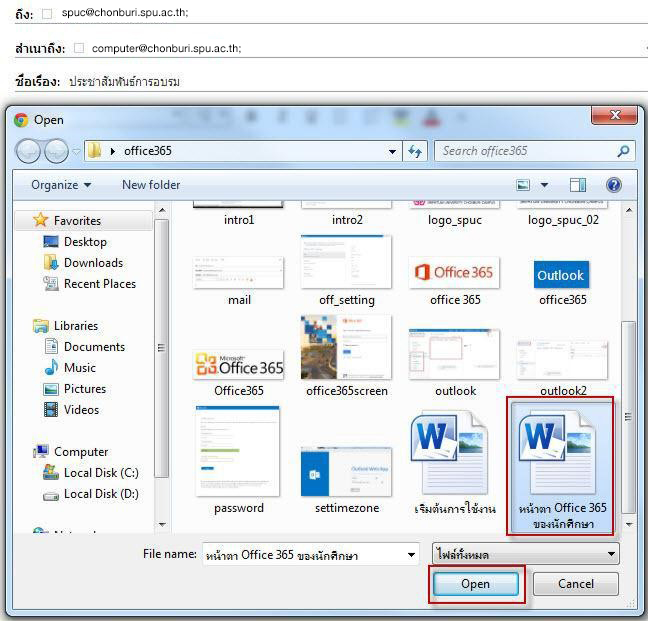The image size is (648, 621).
Task: Select the password image file
Action: click(239, 460)
